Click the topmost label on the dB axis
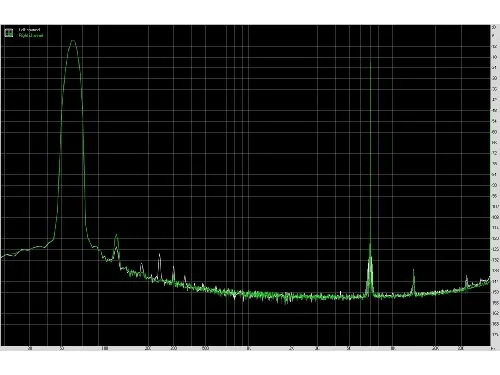 (x=494, y=27)
